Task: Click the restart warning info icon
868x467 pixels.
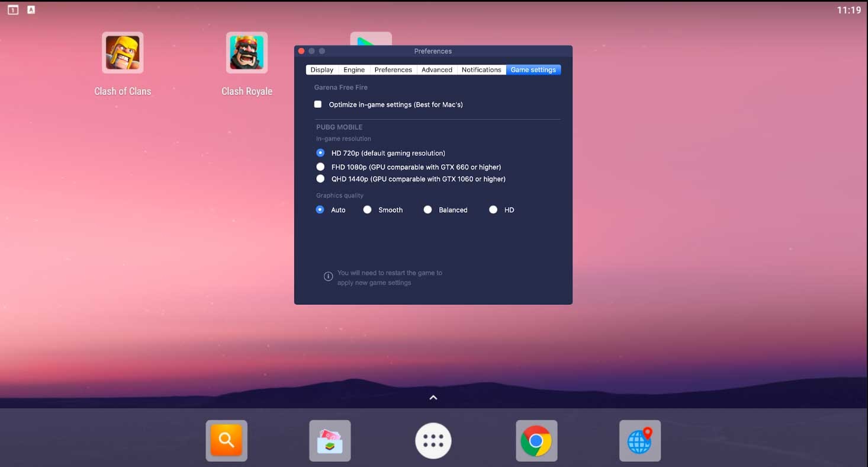Action: [328, 276]
